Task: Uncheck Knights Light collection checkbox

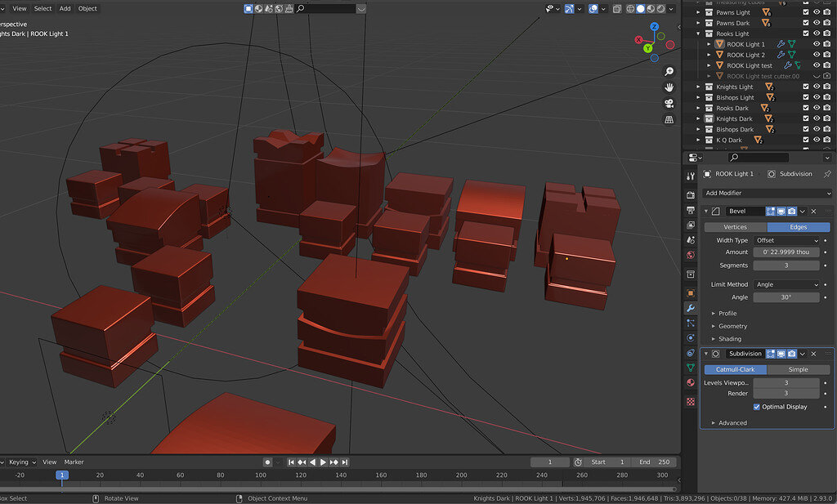Action: pyautogui.click(x=805, y=87)
